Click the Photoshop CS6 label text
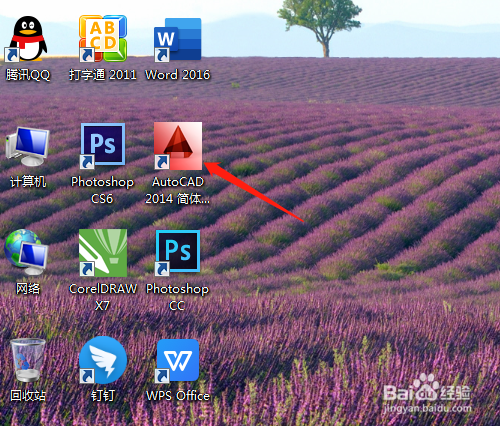This screenshot has width=500, height=426. (102, 190)
